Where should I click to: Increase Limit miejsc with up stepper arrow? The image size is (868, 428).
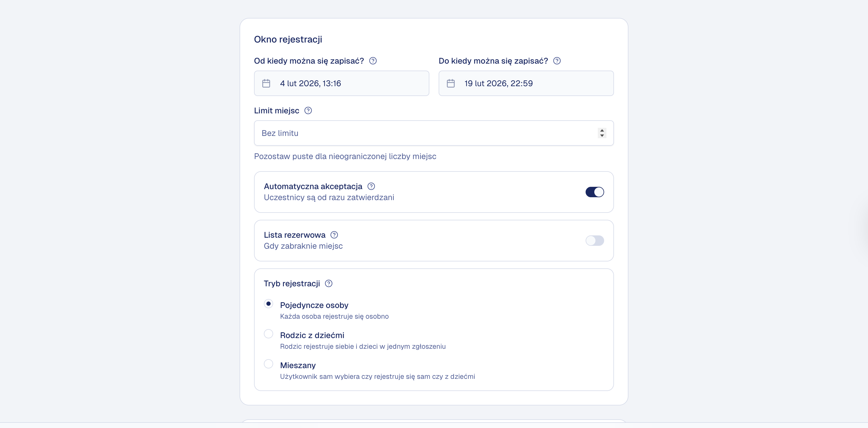(x=602, y=131)
